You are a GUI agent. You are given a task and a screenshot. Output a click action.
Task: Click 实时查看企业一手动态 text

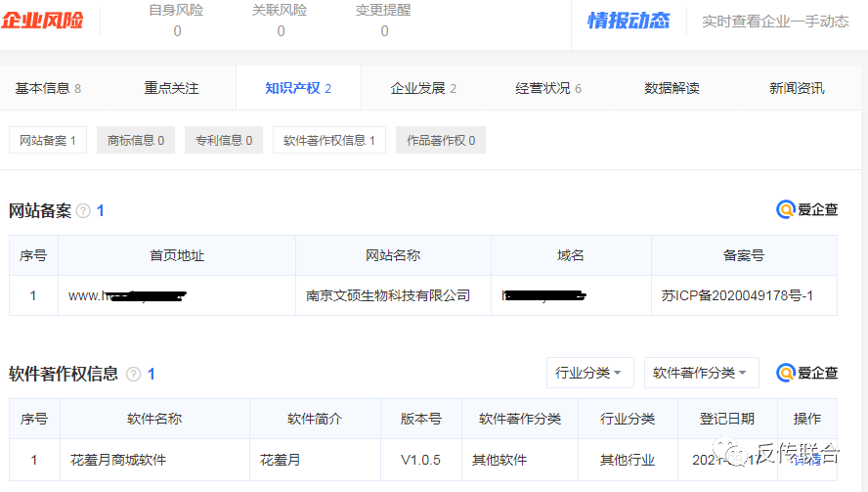pyautogui.click(x=775, y=22)
